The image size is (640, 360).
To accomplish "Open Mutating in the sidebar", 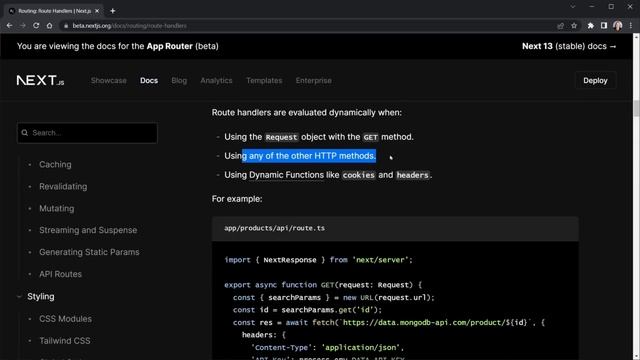I will [57, 209].
